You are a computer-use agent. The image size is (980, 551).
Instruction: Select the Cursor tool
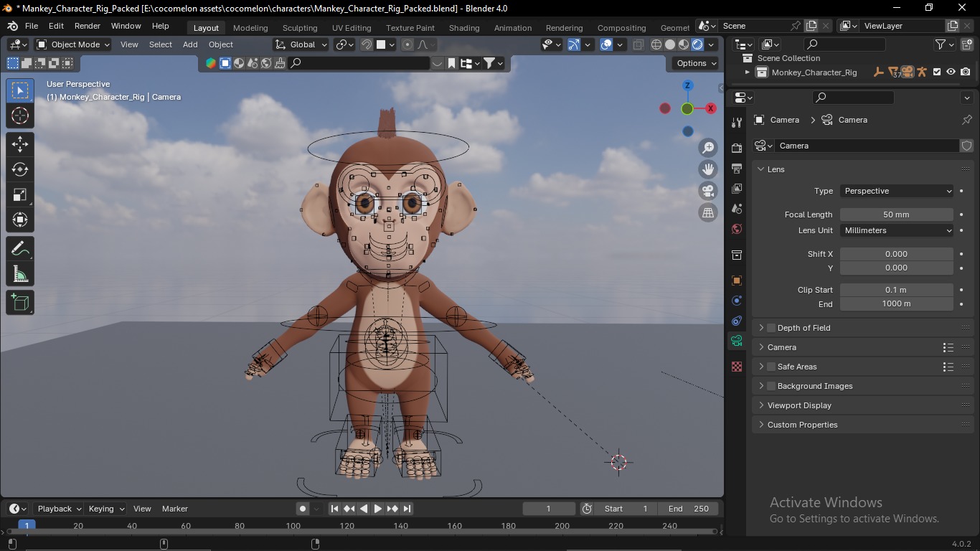(x=20, y=116)
